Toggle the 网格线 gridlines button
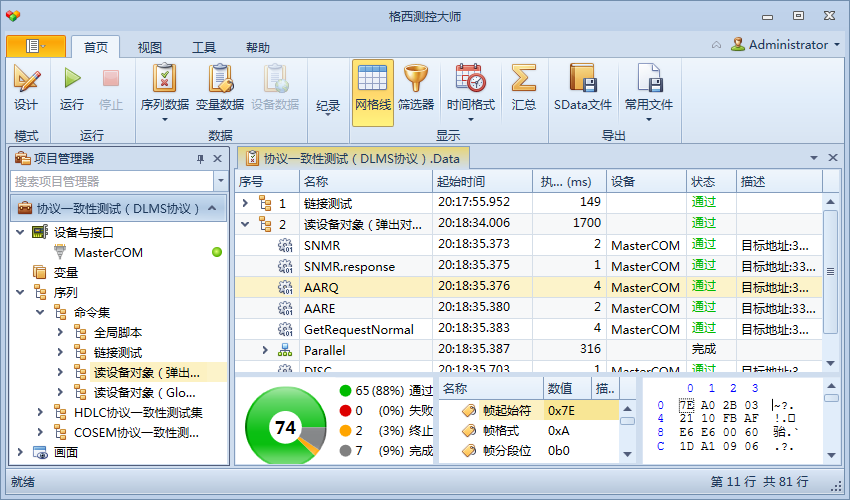Screen dimensions: 850x500 tap(373, 93)
